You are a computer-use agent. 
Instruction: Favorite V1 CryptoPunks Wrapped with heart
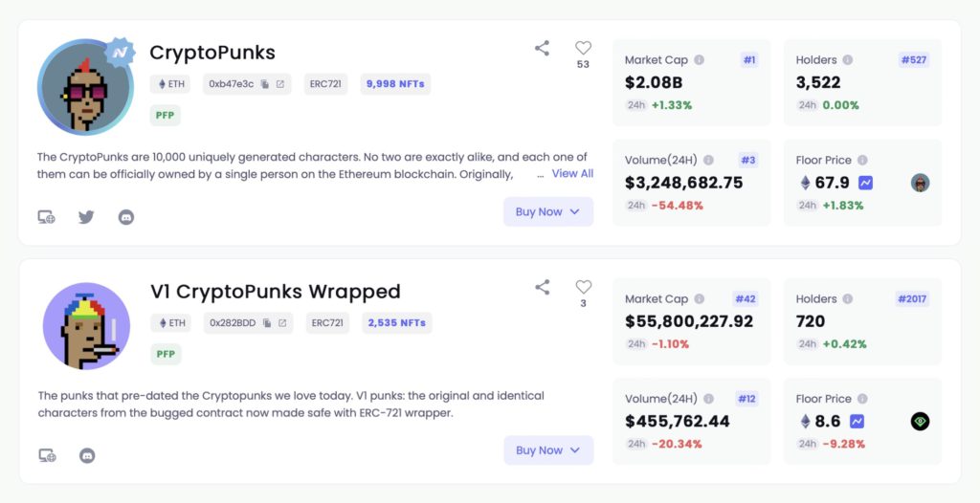[583, 287]
